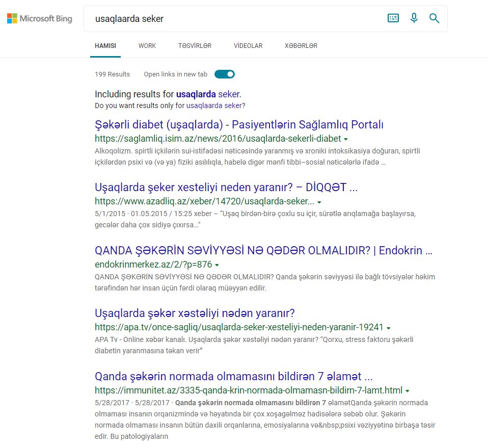Search only for 'usaqlaarda seker' instead
The width and height of the screenshot is (488, 448).
[x=215, y=105]
